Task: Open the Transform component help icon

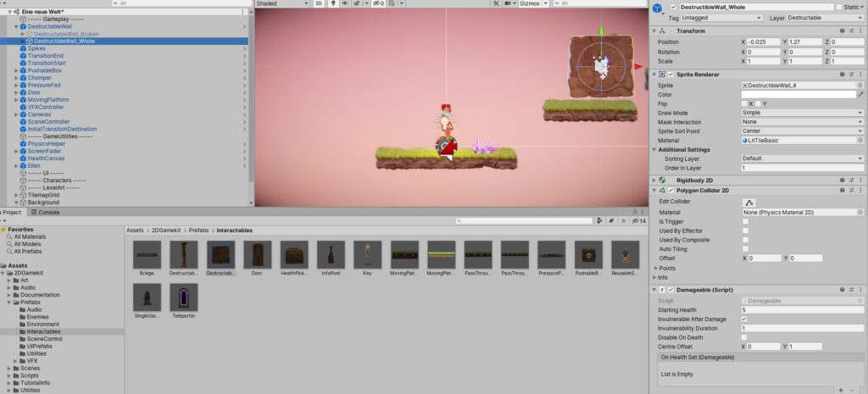Action: [x=842, y=31]
